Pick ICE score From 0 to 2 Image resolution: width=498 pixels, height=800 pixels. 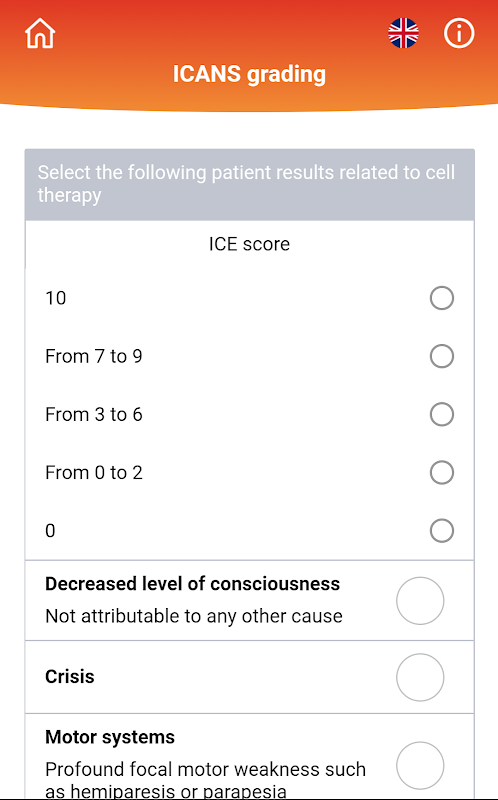441,472
